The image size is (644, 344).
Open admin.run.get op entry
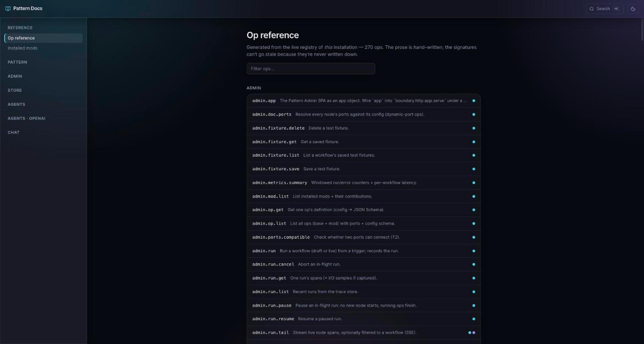(x=364, y=278)
